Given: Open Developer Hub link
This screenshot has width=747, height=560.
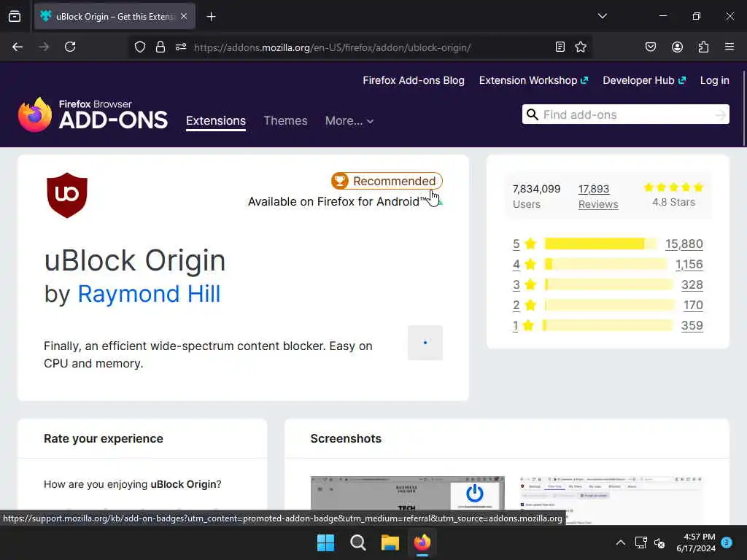Looking at the screenshot, I should 643,80.
